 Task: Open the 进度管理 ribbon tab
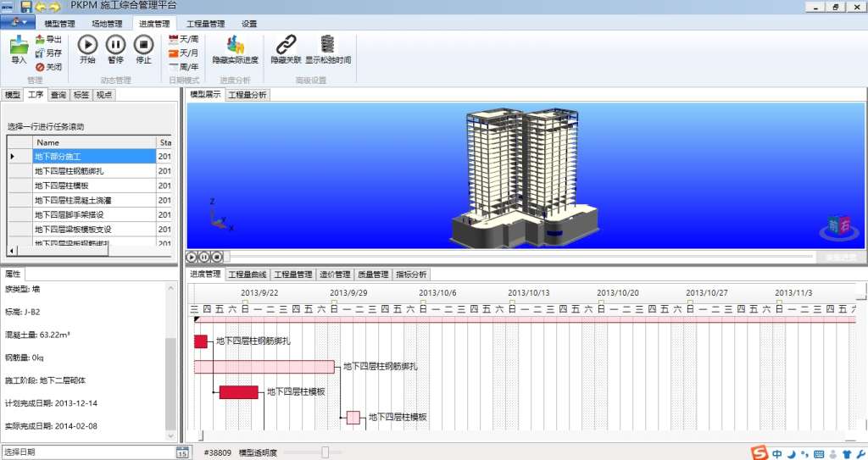click(154, 24)
